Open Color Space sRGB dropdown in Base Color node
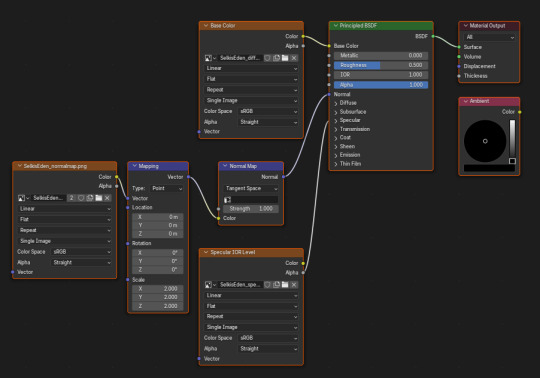 pos(268,111)
